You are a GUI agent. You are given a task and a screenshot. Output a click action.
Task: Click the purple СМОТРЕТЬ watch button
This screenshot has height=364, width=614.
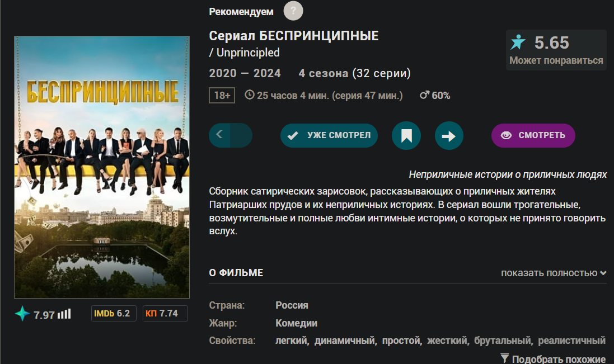tap(533, 136)
